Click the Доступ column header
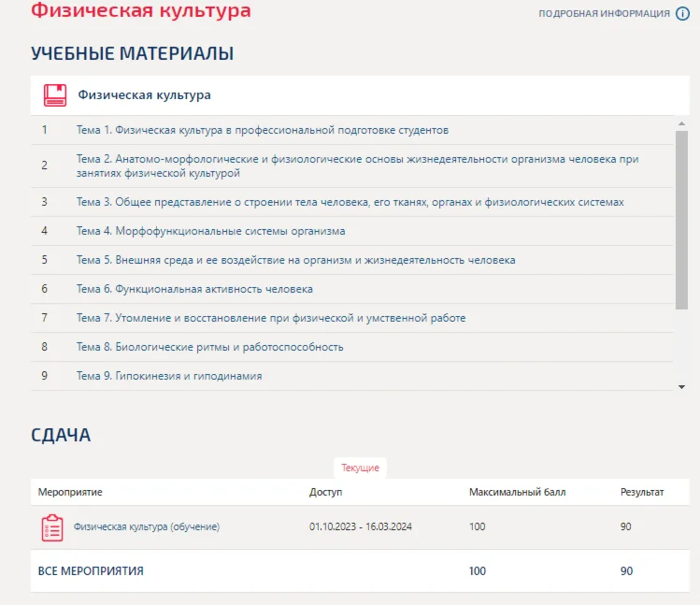700x605 pixels. coord(325,492)
